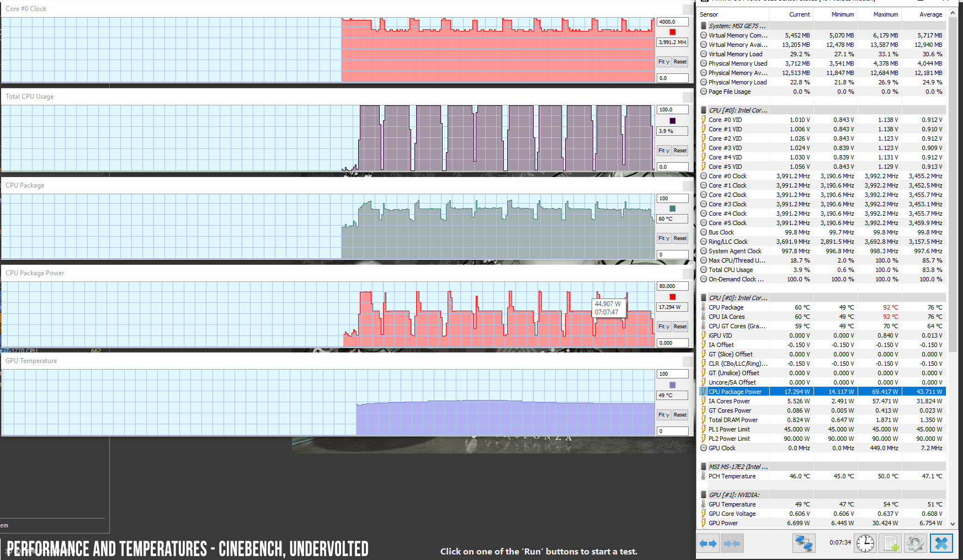The image size is (963, 560).
Task: Select the System Agent Clock sensor row
Action: (822, 251)
